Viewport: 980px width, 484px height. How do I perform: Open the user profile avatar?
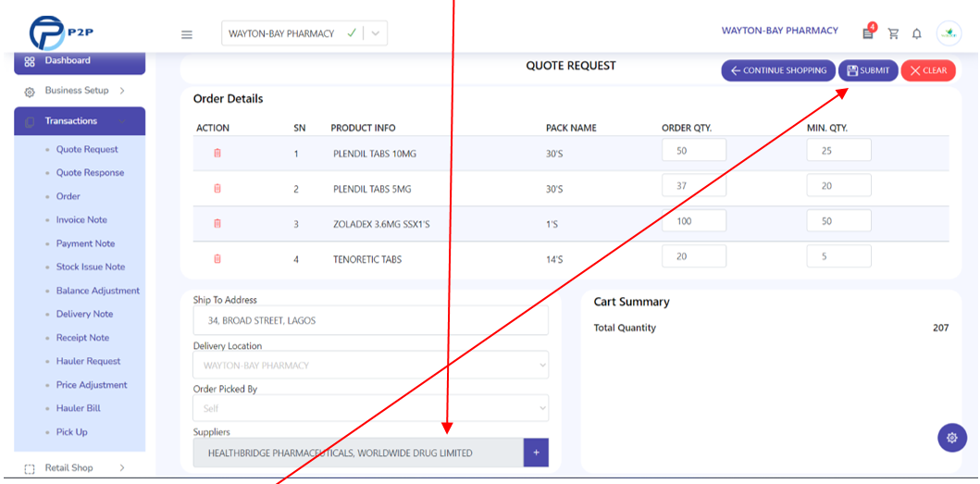(949, 33)
